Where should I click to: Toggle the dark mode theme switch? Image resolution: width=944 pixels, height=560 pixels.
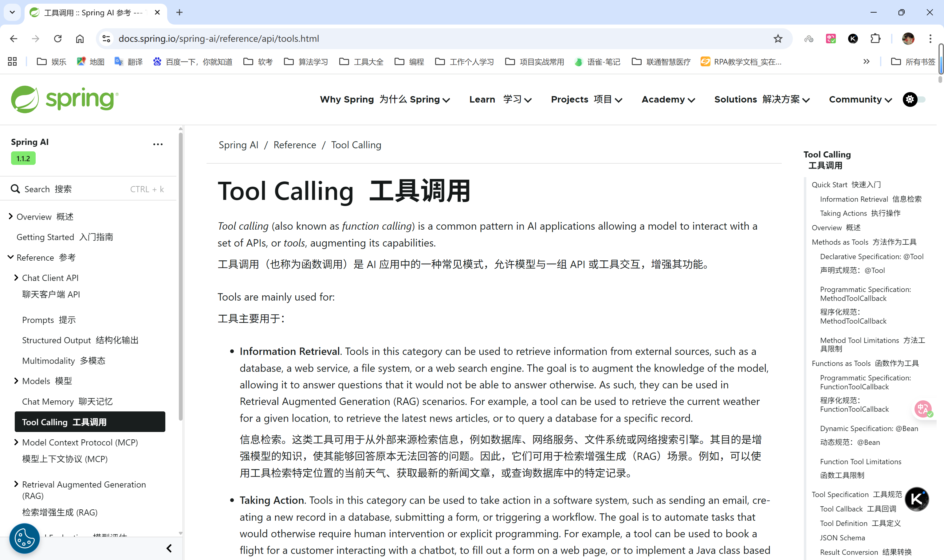coord(914,99)
